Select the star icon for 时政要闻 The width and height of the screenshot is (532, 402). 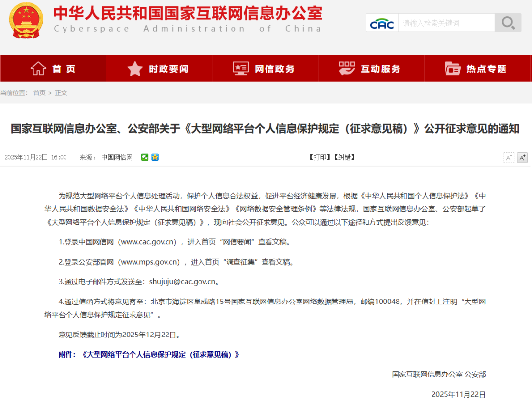pyautogui.click(x=134, y=68)
